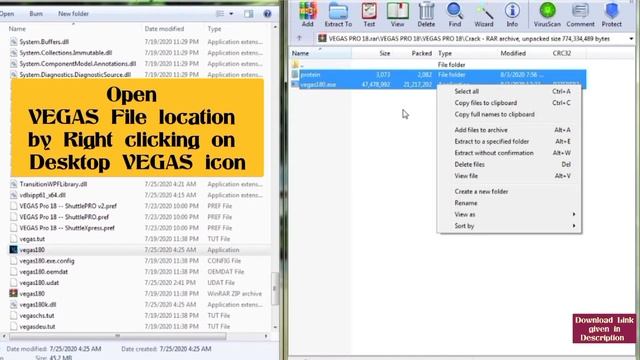Go up one level in WinRAR
This screenshot has width=640, height=360.
(299, 38)
